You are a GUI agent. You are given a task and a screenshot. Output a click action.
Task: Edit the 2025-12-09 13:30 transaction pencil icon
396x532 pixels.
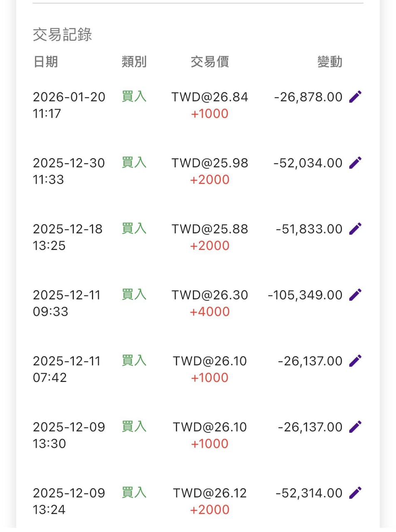(x=355, y=427)
